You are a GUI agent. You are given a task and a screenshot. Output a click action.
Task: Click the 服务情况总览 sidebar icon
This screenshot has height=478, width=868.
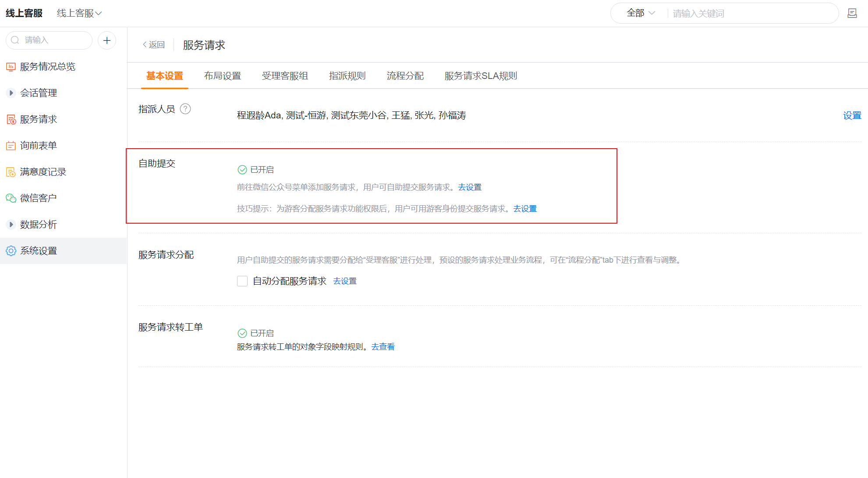(x=11, y=67)
